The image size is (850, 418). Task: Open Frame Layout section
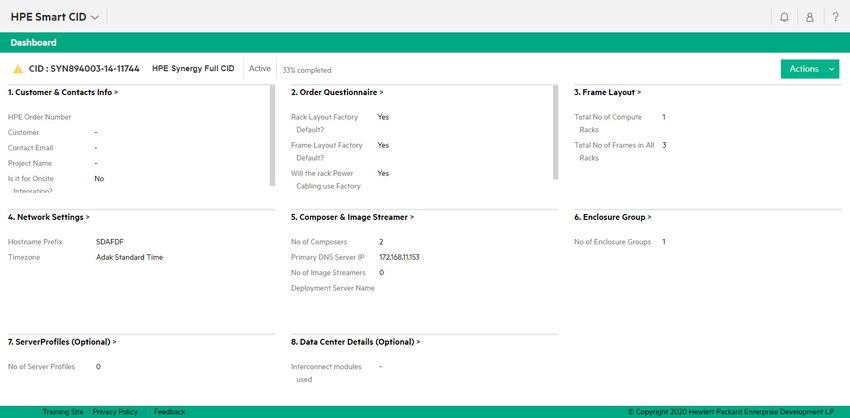coord(608,92)
